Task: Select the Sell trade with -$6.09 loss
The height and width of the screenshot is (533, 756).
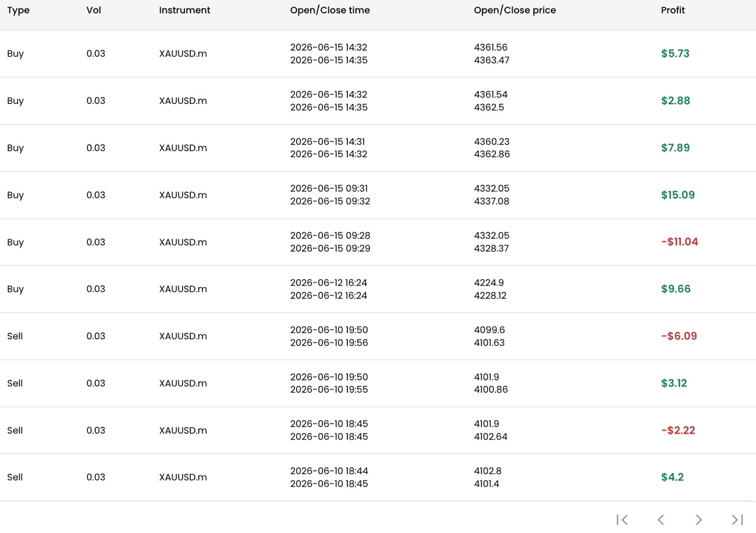Action: coord(378,336)
